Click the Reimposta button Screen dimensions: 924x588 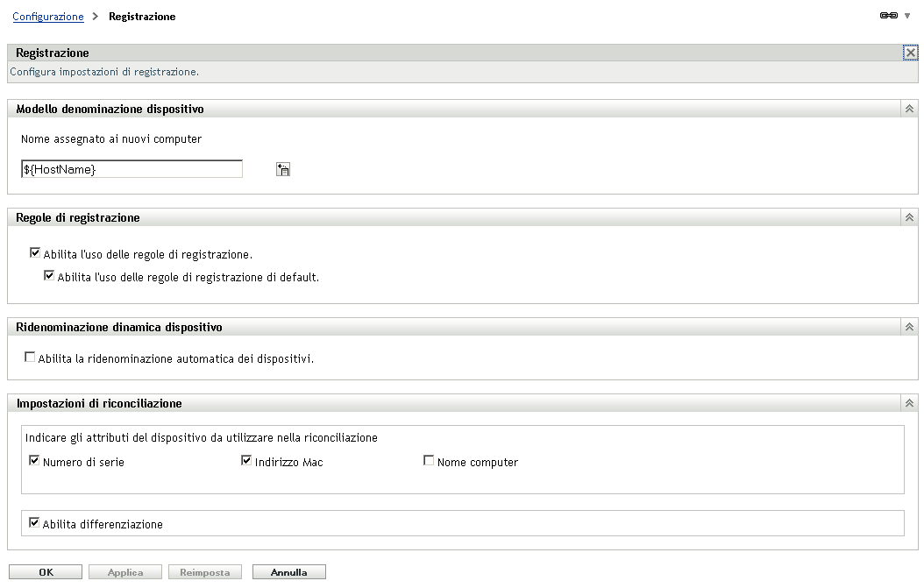[x=204, y=571]
